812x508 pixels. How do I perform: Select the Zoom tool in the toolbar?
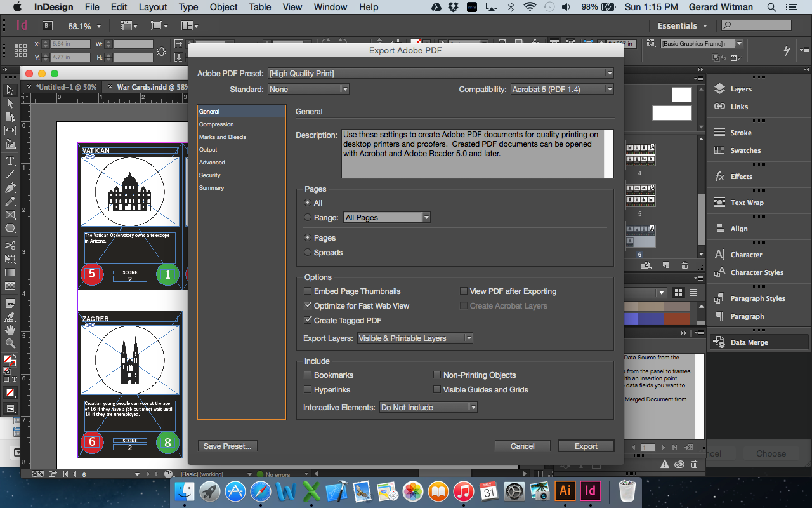9,342
